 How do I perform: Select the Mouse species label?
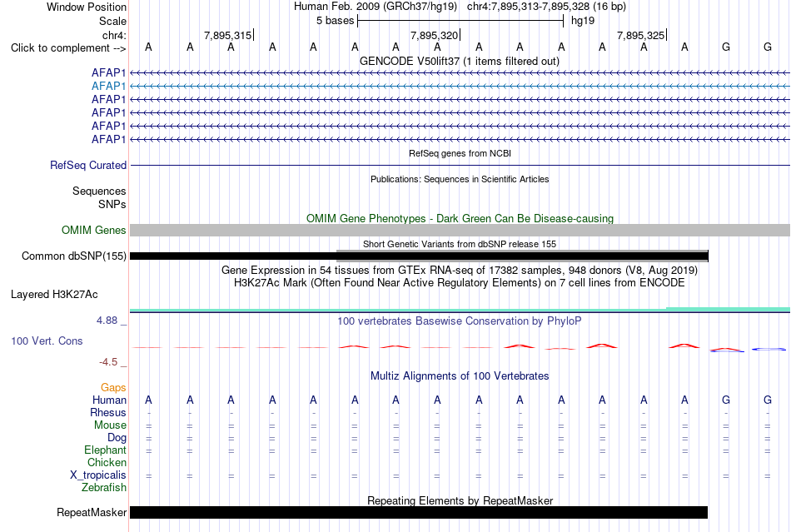tap(110, 425)
